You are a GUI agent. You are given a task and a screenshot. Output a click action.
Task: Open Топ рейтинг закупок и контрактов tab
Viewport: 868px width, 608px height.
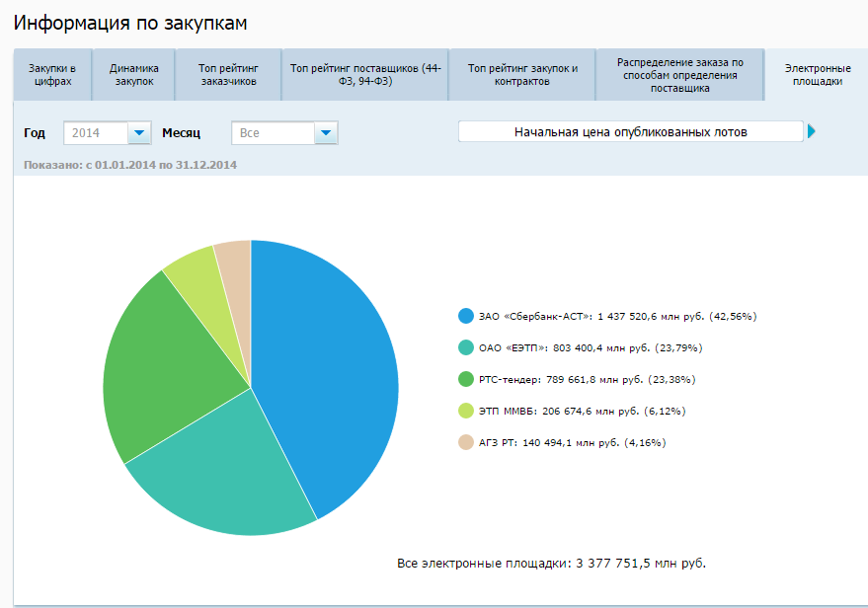[522, 75]
